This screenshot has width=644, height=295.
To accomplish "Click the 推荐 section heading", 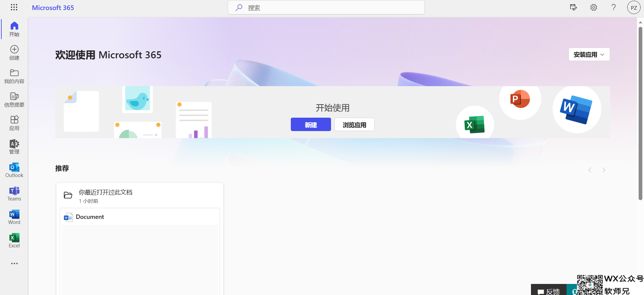I will coord(62,168).
